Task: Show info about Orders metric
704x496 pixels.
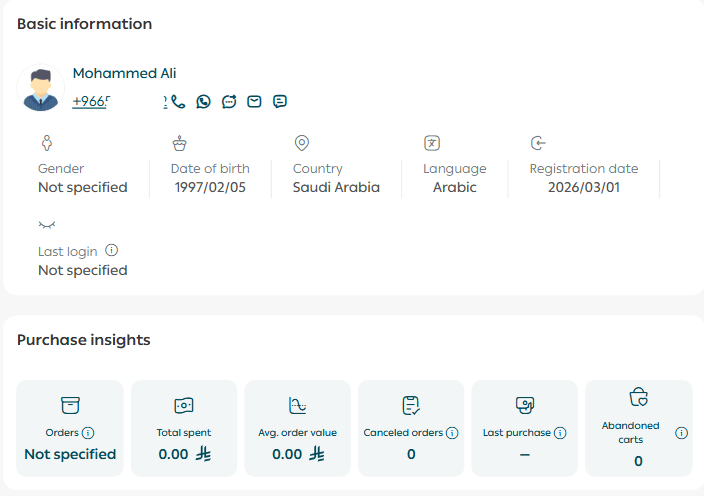Action: 88,433
